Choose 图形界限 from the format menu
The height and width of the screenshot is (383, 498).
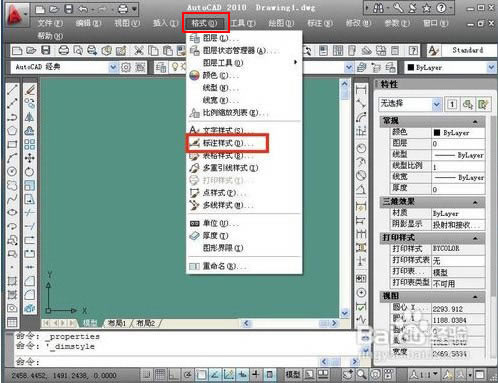tap(243, 248)
